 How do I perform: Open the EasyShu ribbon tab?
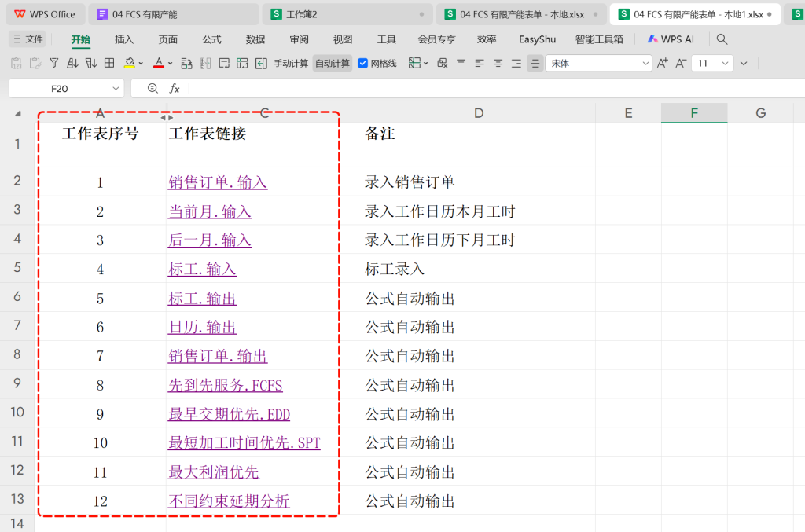click(x=537, y=39)
